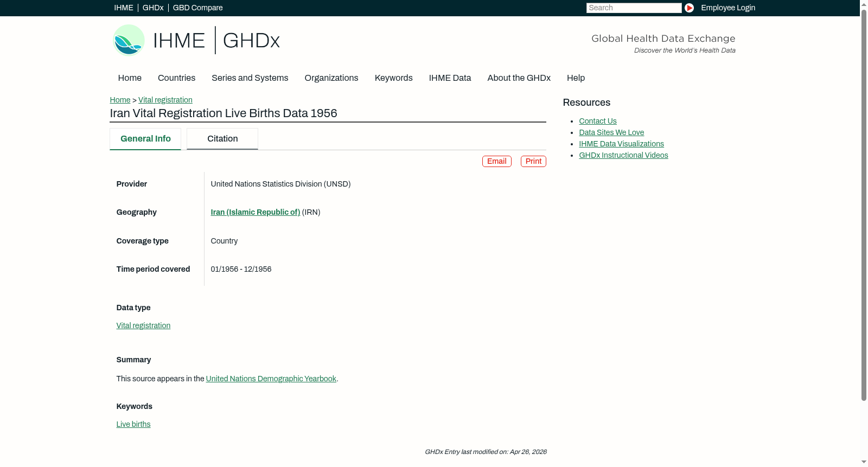Click the Summary heading
This screenshot has width=868, height=467.
click(x=133, y=360)
